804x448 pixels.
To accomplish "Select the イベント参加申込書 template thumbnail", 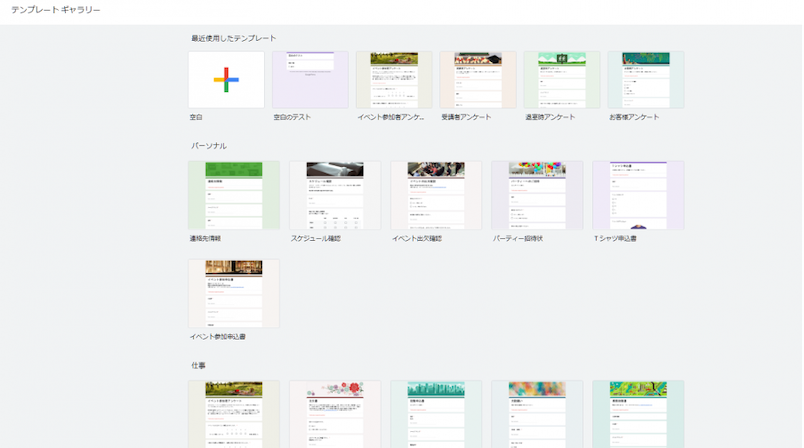I will 234,293.
